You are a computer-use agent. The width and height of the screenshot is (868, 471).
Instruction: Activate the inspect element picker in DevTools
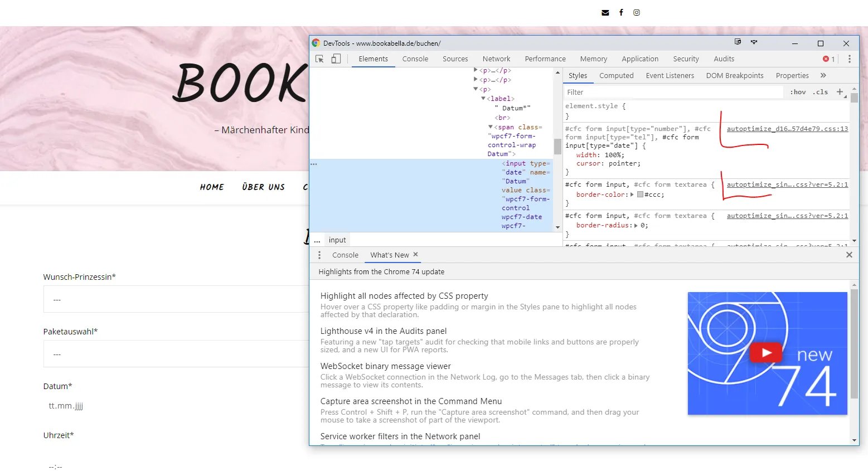[x=319, y=59]
